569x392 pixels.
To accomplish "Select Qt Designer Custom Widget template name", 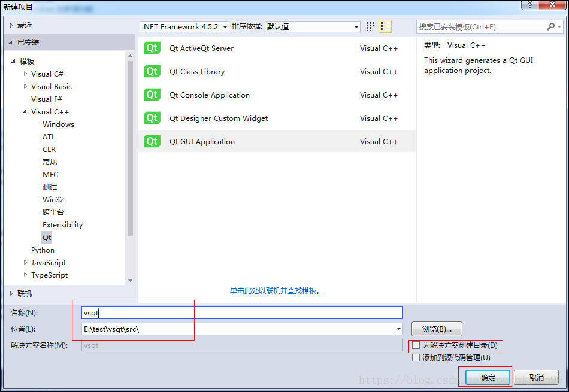I will [x=219, y=118].
